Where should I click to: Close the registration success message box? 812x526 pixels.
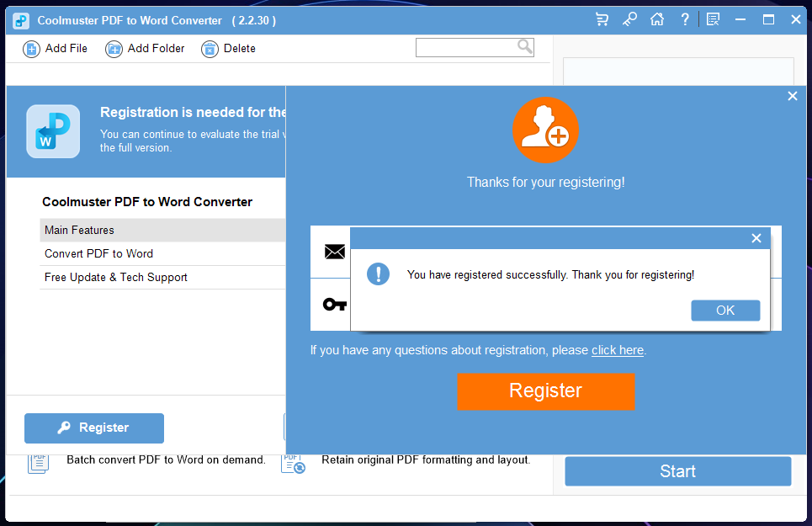pyautogui.click(x=756, y=238)
